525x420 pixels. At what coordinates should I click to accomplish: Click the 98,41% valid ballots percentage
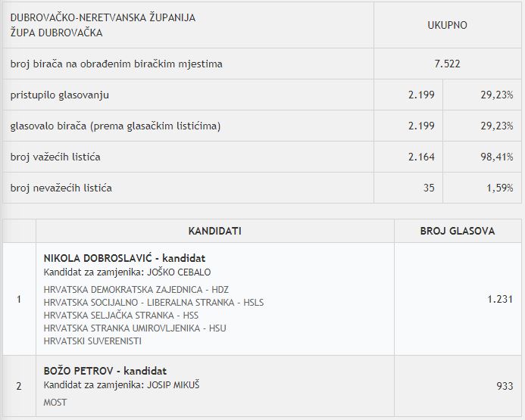coord(498,157)
